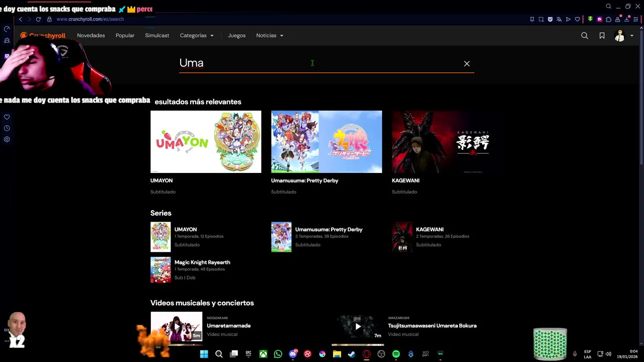Open Simulcast in the navigation bar
The height and width of the screenshot is (362, 644).
click(157, 36)
